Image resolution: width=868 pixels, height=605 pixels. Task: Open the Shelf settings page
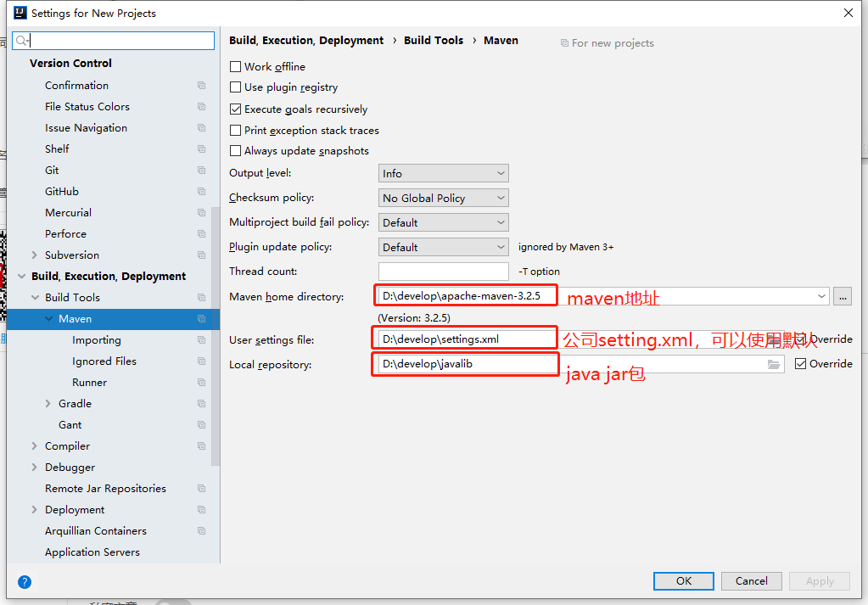tap(57, 148)
